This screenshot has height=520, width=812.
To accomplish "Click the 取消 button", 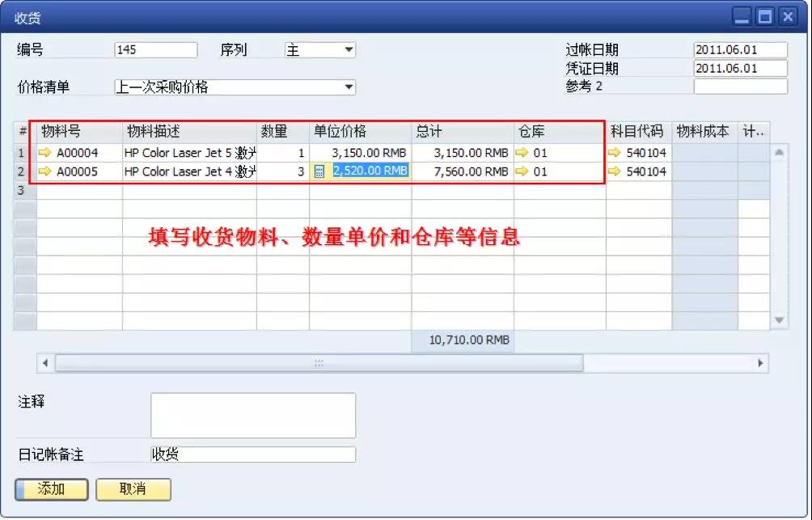I will [133, 489].
